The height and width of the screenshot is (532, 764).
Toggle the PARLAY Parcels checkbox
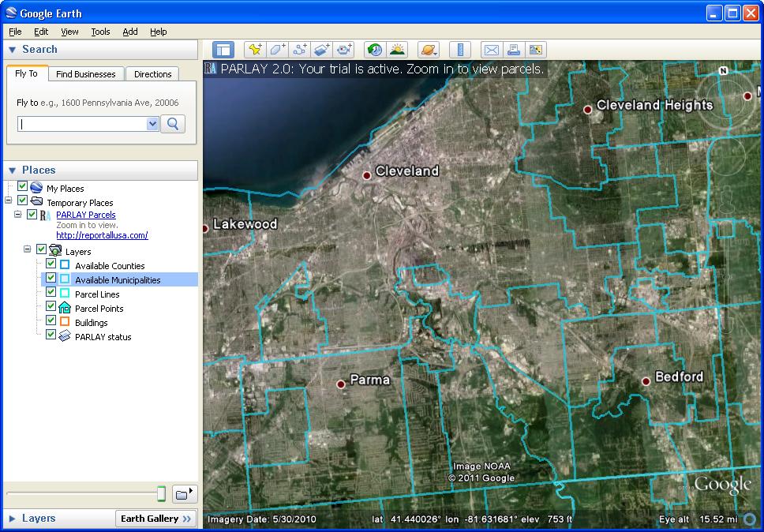[32, 214]
